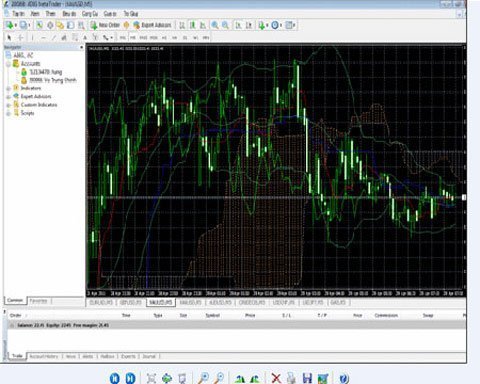
Task: Switch chart to bar chart type
Action: [x=182, y=25]
